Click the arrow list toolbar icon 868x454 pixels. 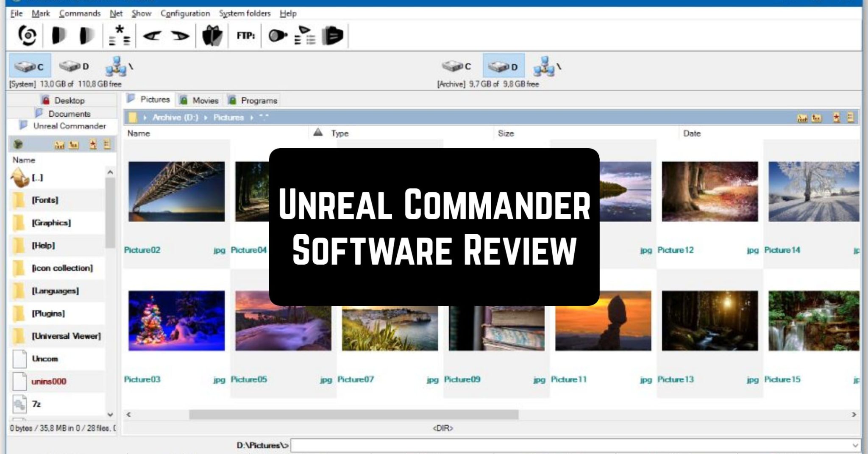click(305, 36)
